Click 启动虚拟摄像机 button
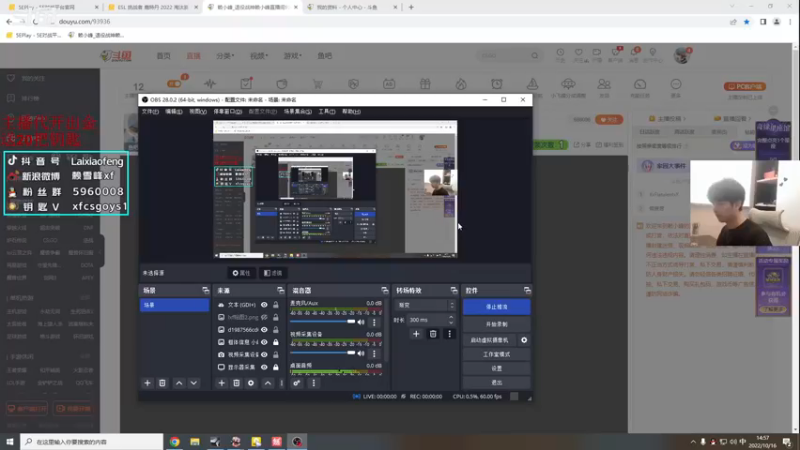This screenshot has height=450, width=800. pos(489,340)
